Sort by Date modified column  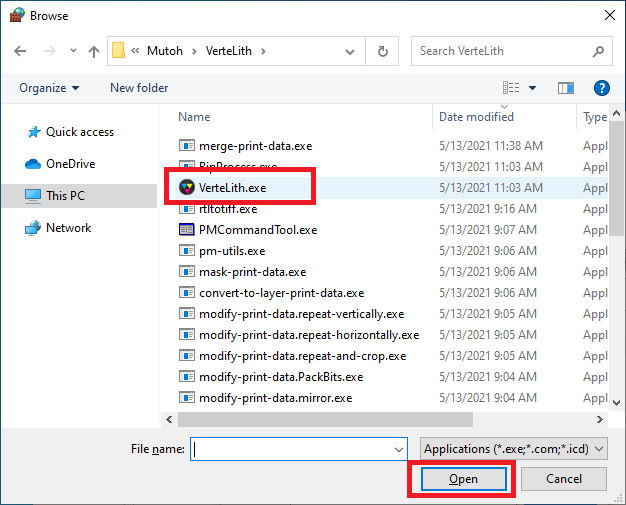(x=476, y=117)
